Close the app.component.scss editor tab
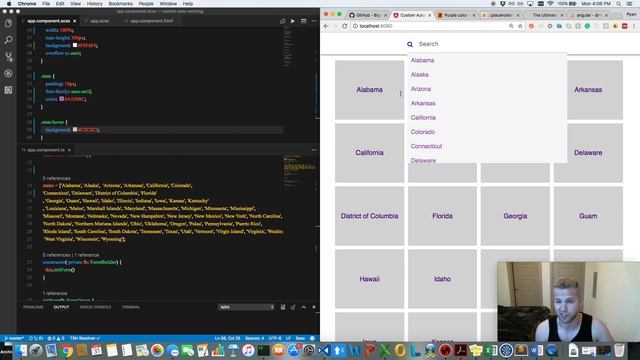640x360 pixels. click(x=74, y=21)
